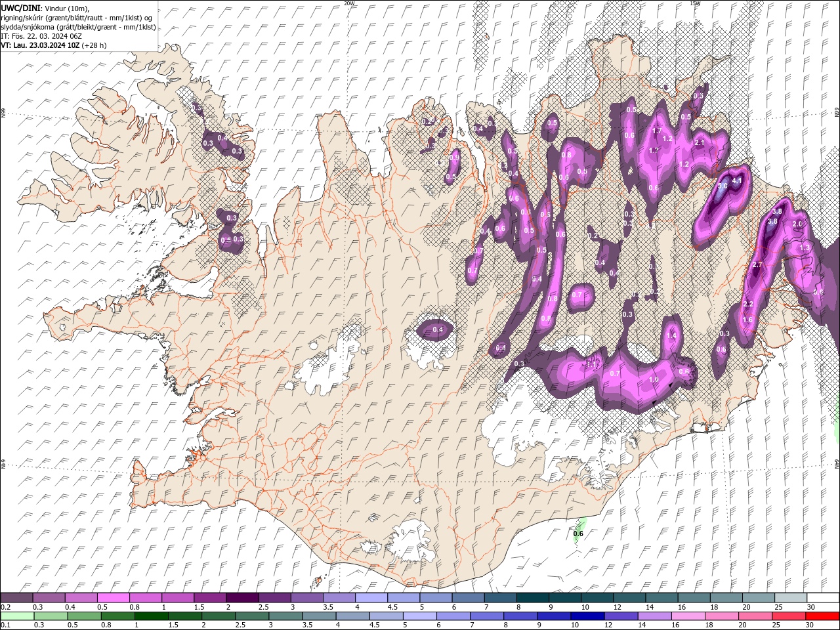
Task: Click the dark purple 2 swatch in upper legend
Action: click(x=242, y=598)
